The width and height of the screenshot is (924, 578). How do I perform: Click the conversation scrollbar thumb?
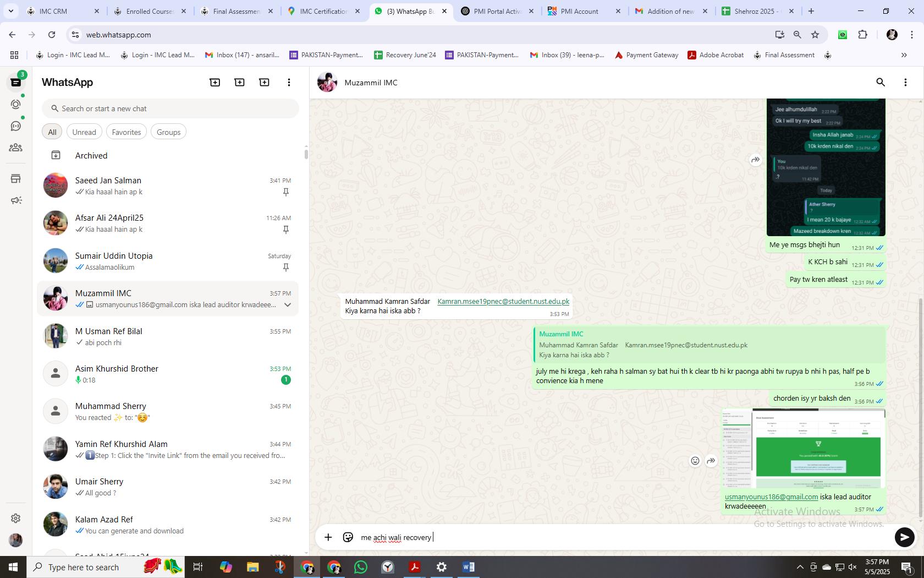[x=920, y=408]
